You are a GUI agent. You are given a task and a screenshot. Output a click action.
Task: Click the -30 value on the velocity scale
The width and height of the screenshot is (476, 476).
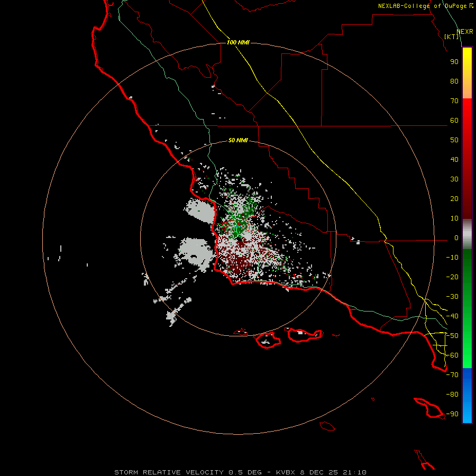[452, 297]
